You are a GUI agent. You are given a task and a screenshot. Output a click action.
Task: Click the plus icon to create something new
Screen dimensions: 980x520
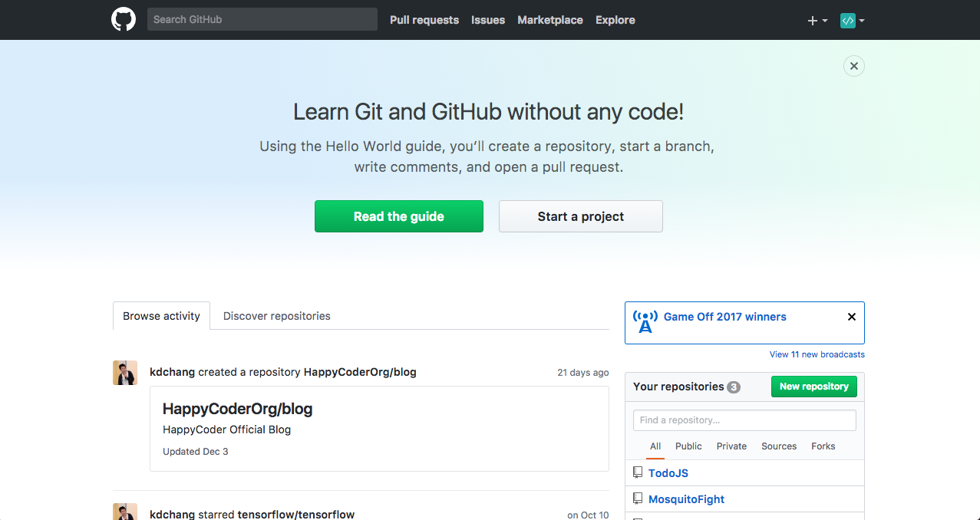pos(812,21)
